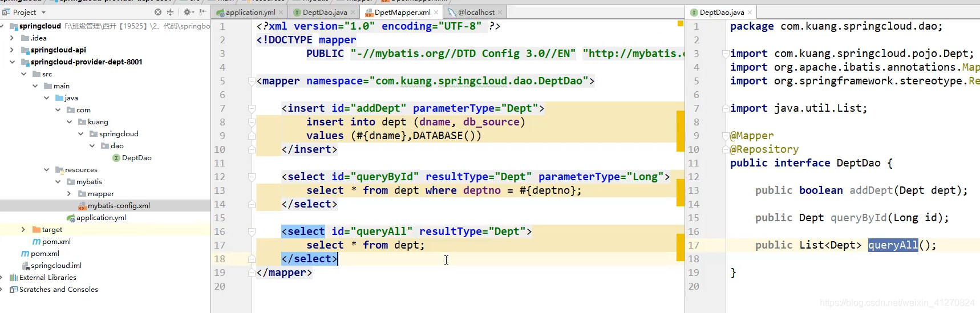Expand the springcloud-api module

click(12, 50)
